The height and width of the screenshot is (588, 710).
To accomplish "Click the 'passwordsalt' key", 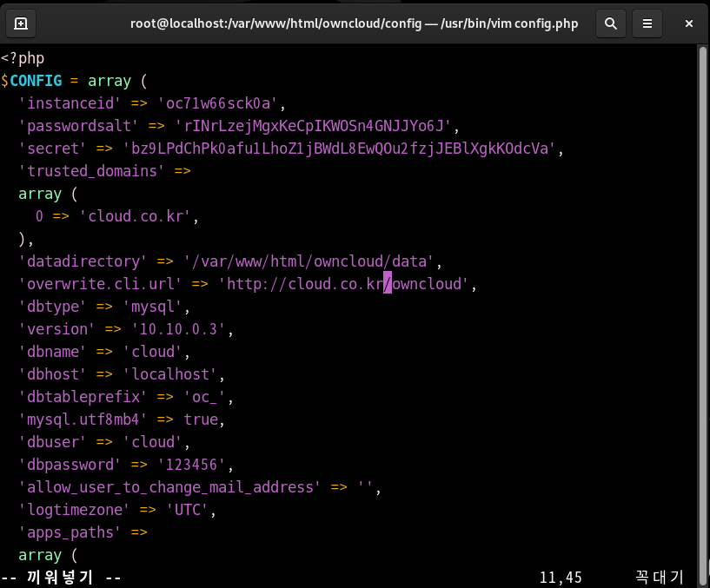I will click(79, 126).
